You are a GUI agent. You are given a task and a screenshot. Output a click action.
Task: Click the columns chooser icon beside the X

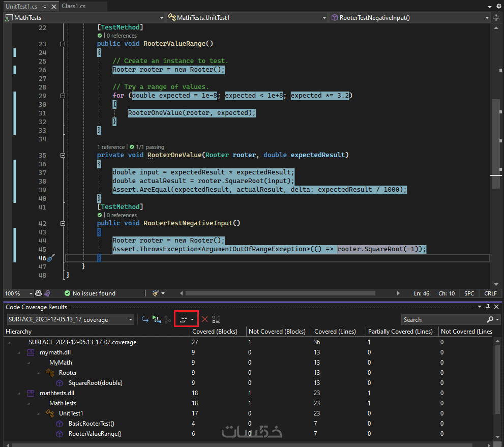pos(216,319)
